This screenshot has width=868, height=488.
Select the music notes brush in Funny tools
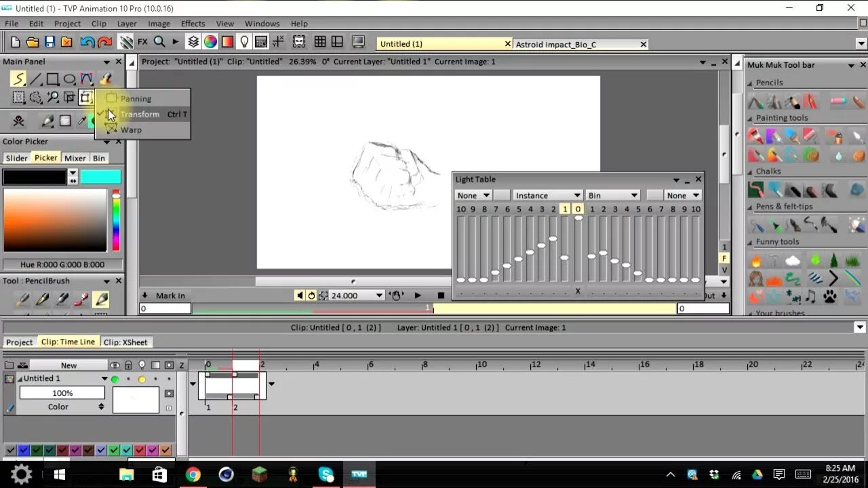click(810, 296)
